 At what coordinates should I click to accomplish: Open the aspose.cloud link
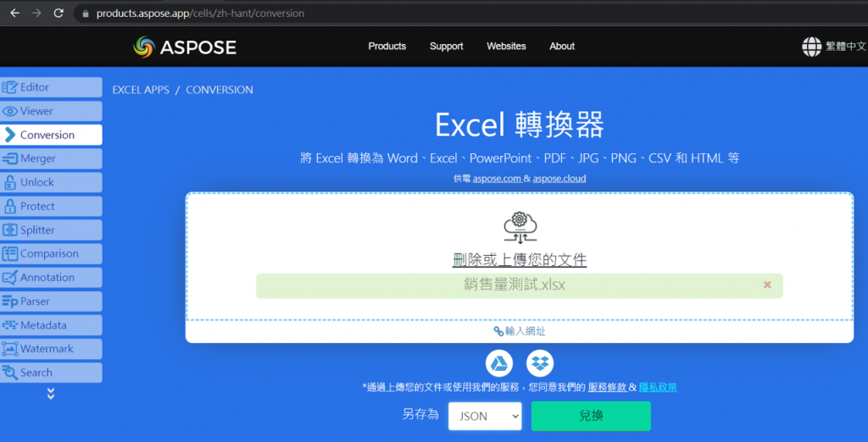(559, 179)
